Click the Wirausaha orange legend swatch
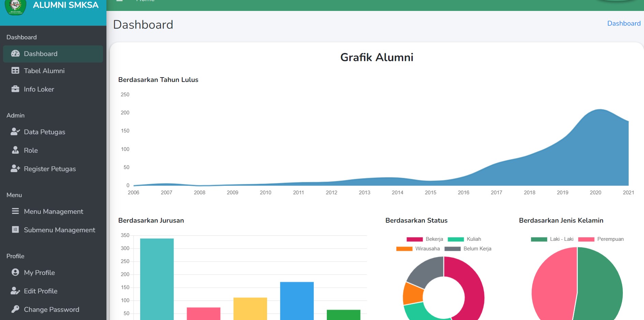The height and width of the screenshot is (320, 644). tap(404, 249)
